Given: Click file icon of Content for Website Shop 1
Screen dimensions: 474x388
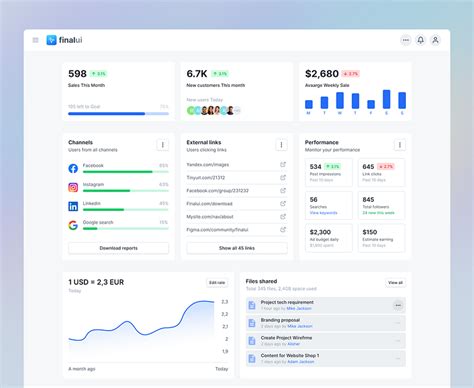Looking at the screenshot, I should click(252, 358).
